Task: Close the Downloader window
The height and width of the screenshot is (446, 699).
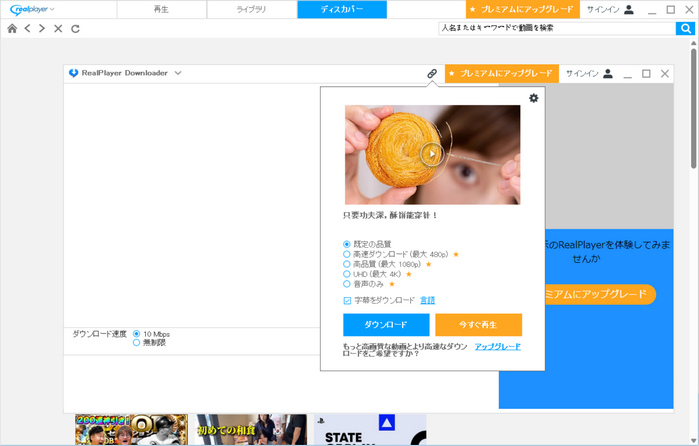Action: 665,74
